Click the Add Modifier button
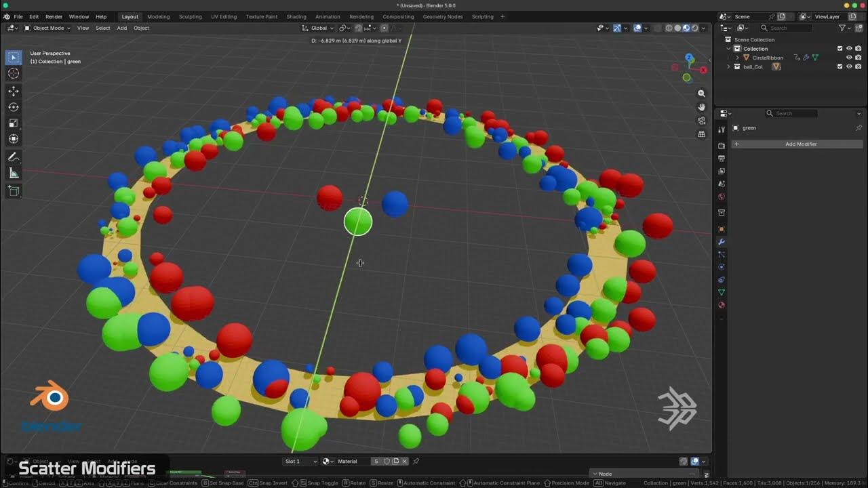 pos(802,144)
